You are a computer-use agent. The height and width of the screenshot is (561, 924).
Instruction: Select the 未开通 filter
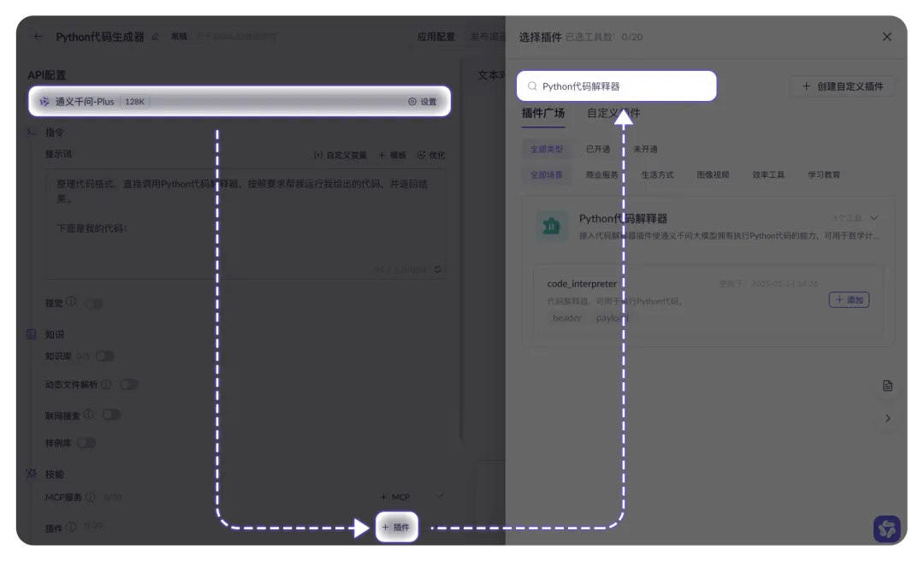tap(645, 149)
